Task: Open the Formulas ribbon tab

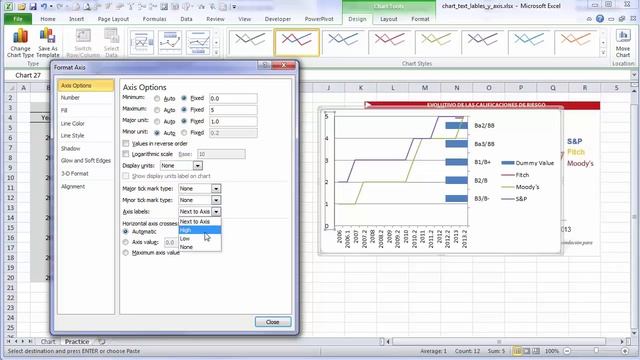Action: pyautogui.click(x=154, y=19)
